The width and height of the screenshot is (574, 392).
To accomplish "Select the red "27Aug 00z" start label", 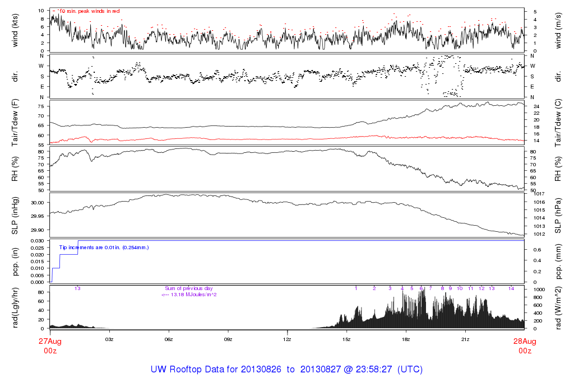I will (x=49, y=346).
